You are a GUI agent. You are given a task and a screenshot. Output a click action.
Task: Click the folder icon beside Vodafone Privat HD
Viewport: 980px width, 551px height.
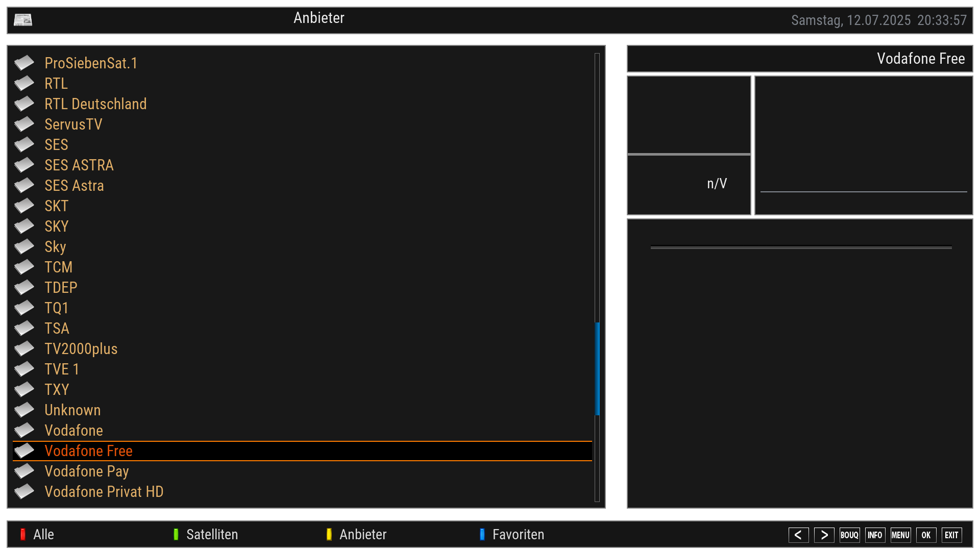click(x=24, y=491)
